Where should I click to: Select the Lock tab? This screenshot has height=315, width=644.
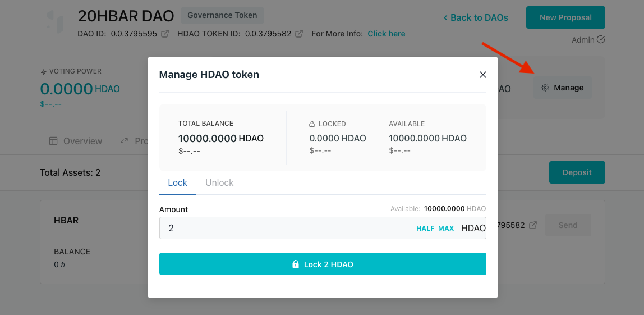click(177, 183)
